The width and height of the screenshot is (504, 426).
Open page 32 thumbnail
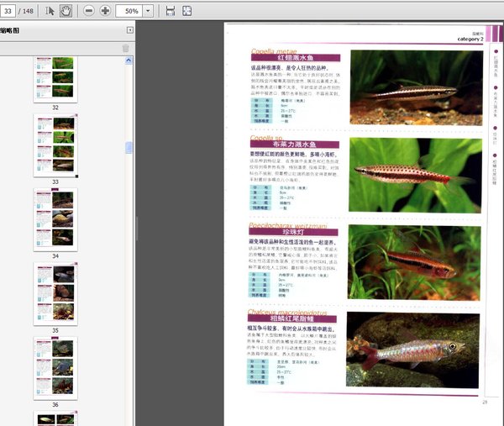pyautogui.click(x=55, y=79)
